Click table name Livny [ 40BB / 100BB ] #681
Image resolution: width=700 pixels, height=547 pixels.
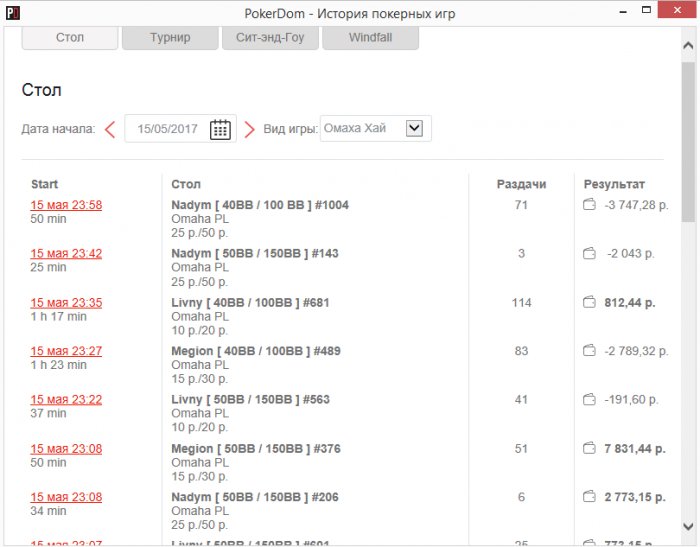(250, 303)
